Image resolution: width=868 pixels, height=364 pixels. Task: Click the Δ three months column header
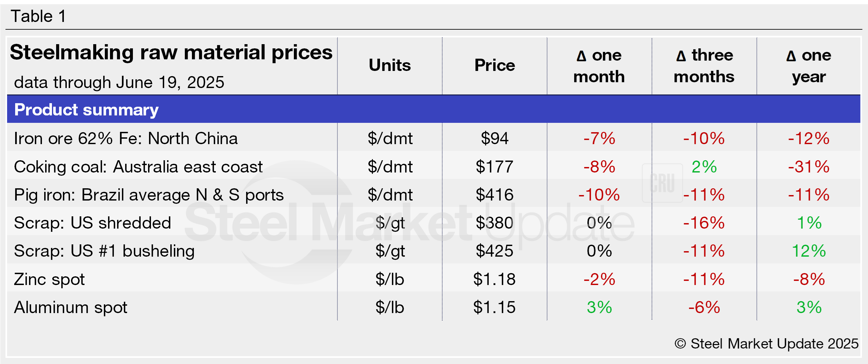[704, 66]
